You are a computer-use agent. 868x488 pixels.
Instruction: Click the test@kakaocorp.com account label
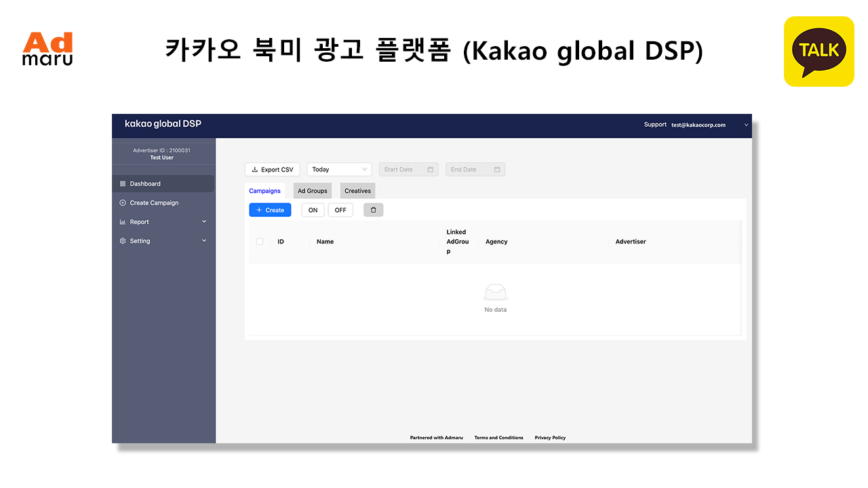[x=698, y=125]
